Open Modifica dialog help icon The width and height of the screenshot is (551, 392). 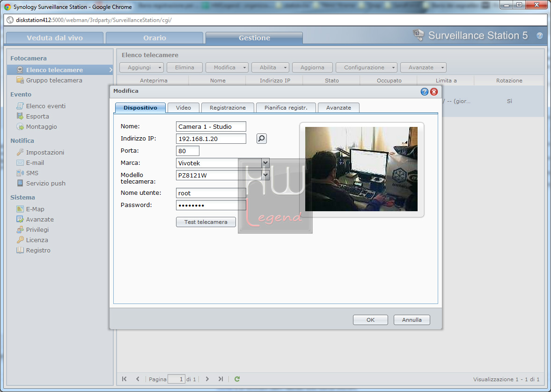(425, 92)
